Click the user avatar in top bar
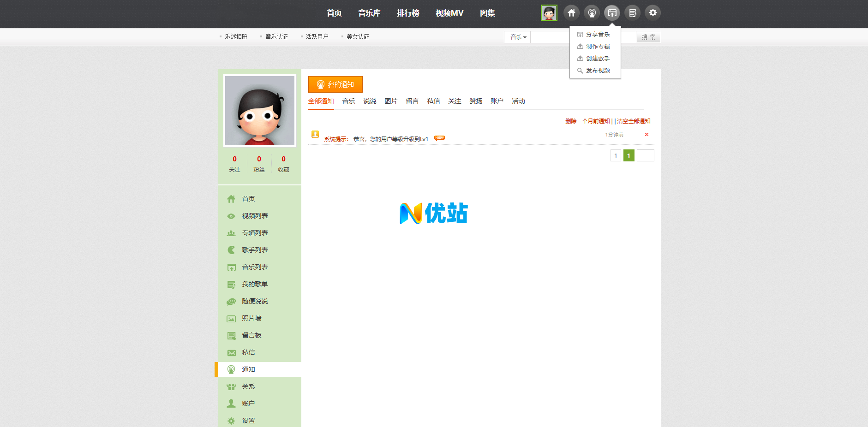This screenshot has width=868, height=427. 549,13
